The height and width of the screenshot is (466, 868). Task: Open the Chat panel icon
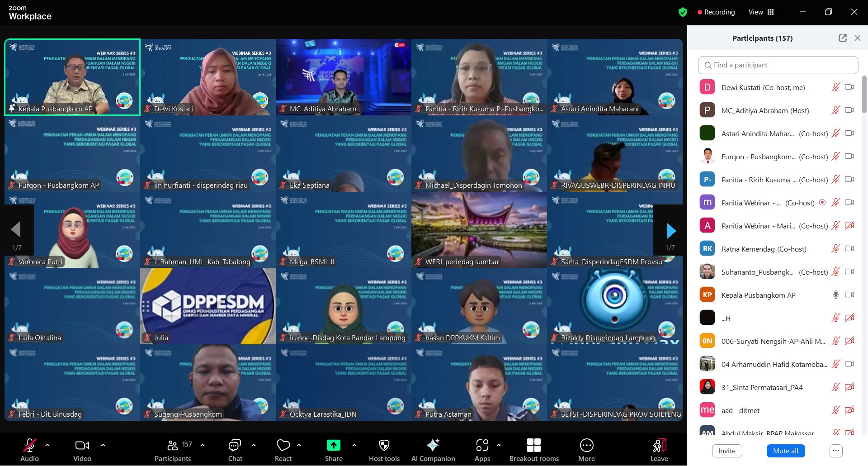point(235,446)
